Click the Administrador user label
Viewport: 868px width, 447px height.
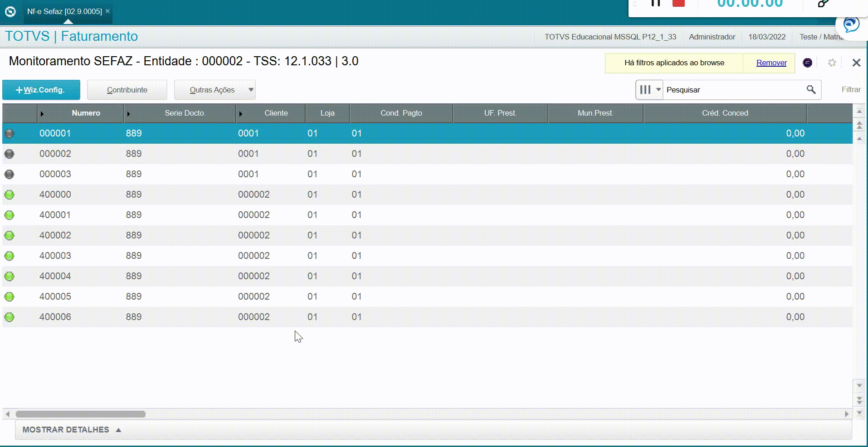[x=712, y=37]
